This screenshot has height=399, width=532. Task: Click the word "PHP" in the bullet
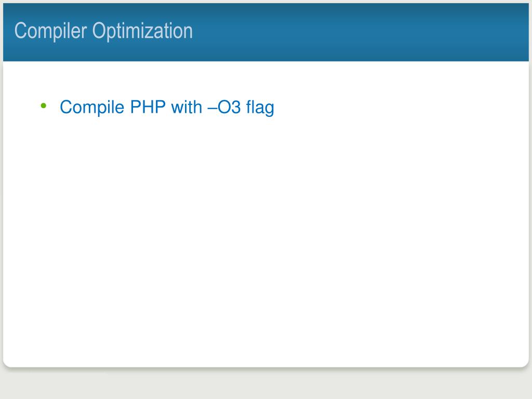148,107
